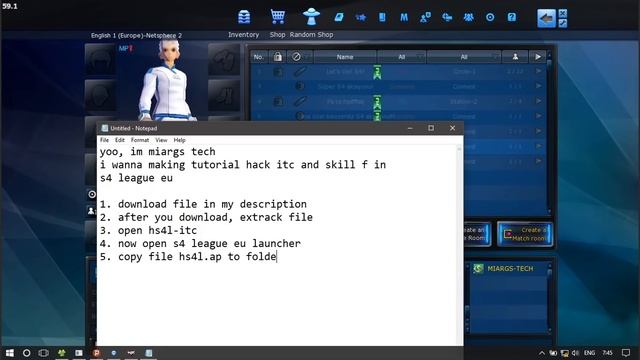Click the game window resize icon
The height and width of the screenshot is (360, 640).
pyautogui.click(x=562, y=23)
